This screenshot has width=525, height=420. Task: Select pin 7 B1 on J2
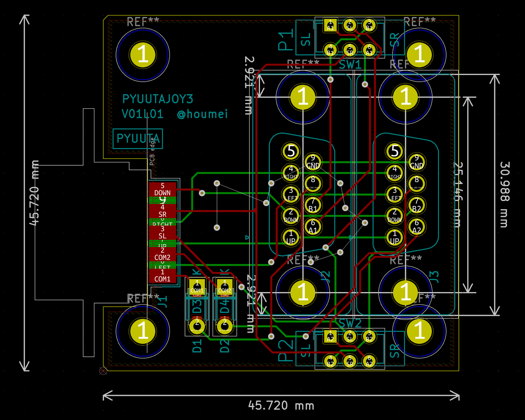313,205
